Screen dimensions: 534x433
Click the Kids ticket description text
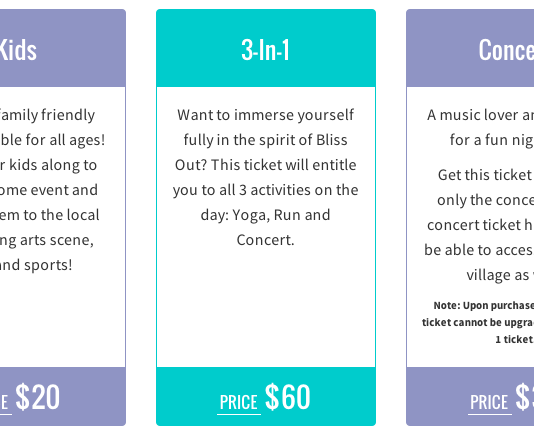tap(51, 190)
